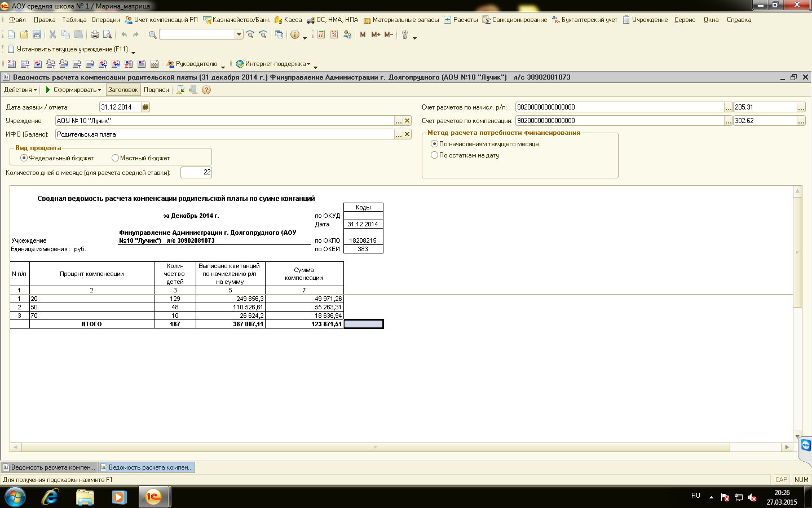Viewport: 812px width, 508px height.
Task: Open the calendar icon in toolbar
Action: [334, 34]
